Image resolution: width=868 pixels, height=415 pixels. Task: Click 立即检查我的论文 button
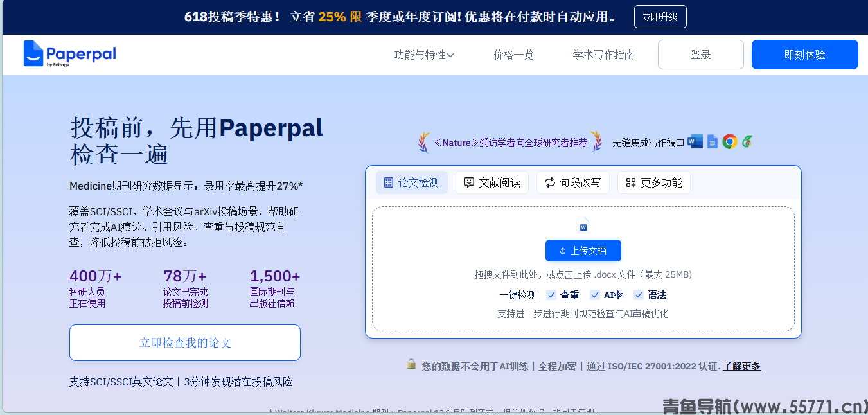(x=185, y=342)
